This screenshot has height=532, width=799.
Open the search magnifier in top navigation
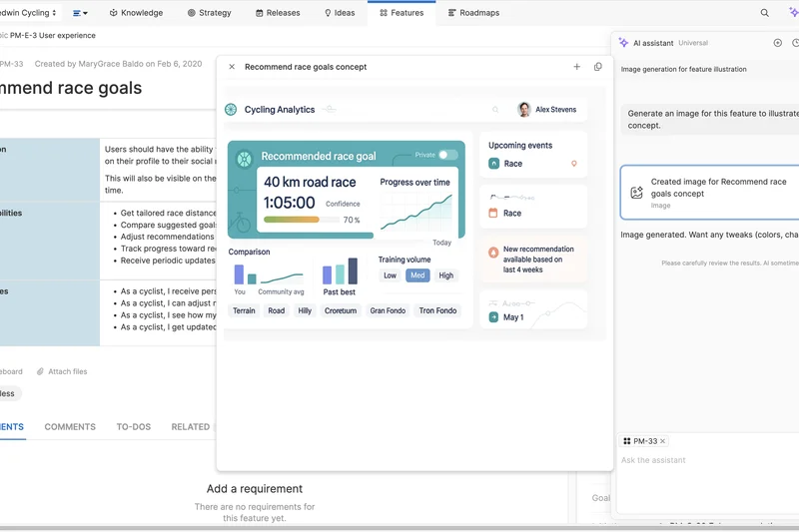pyautogui.click(x=765, y=13)
